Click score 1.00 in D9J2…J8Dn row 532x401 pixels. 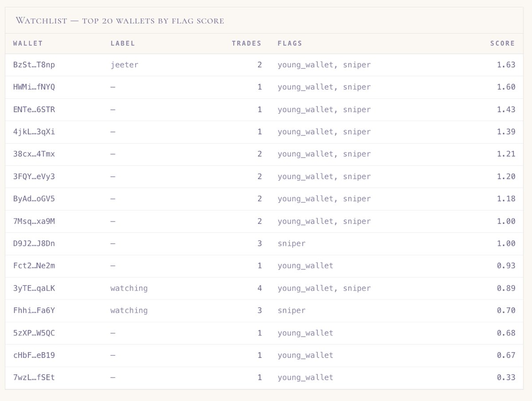point(506,243)
